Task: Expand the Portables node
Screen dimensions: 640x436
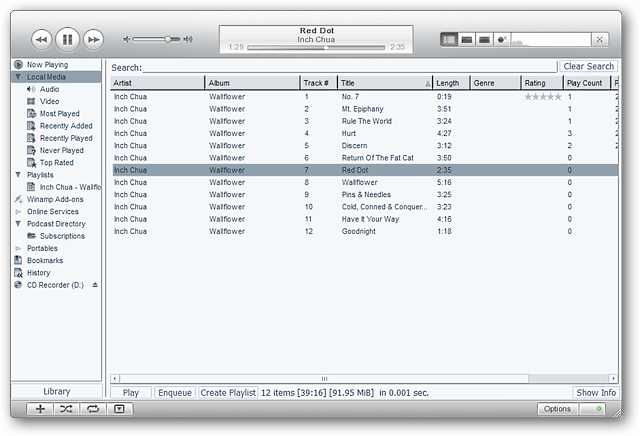Action: [18, 248]
